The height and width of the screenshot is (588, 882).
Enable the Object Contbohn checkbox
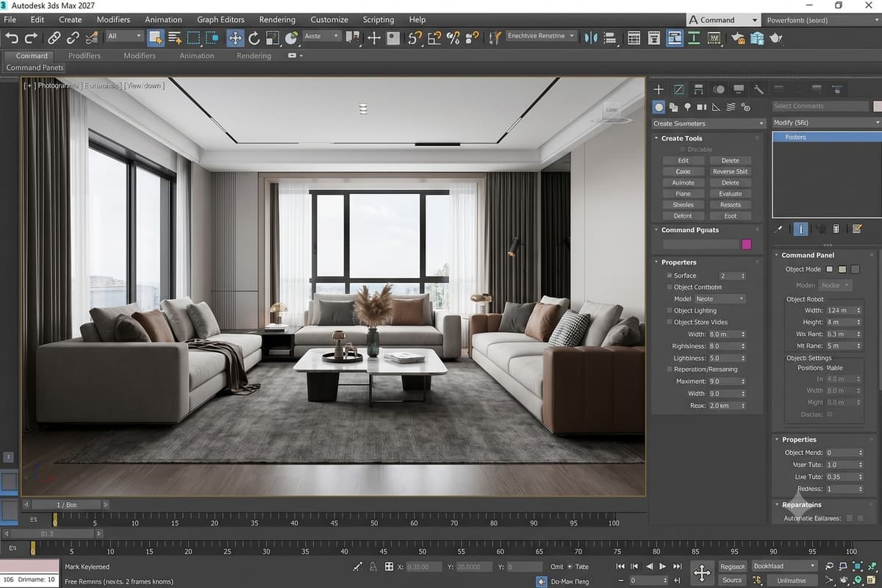pyautogui.click(x=669, y=287)
